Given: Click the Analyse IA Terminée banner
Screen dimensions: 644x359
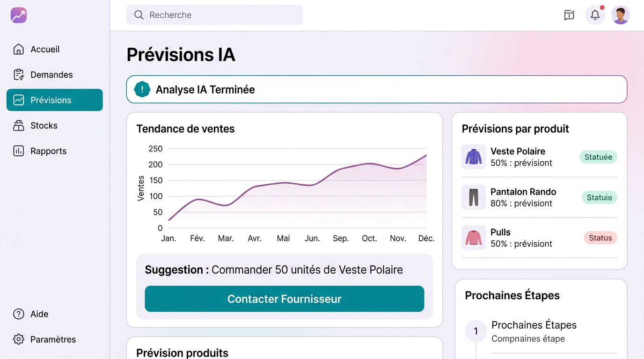Looking at the screenshot, I should 377,89.
